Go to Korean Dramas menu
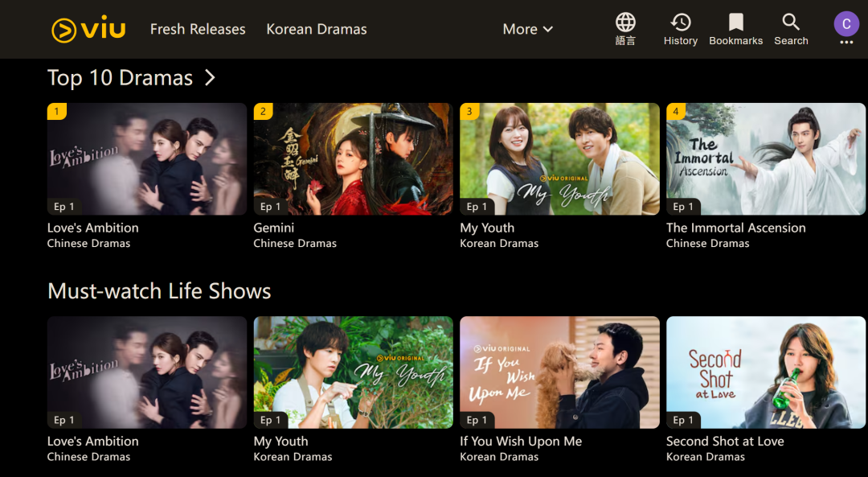 pyautogui.click(x=317, y=30)
